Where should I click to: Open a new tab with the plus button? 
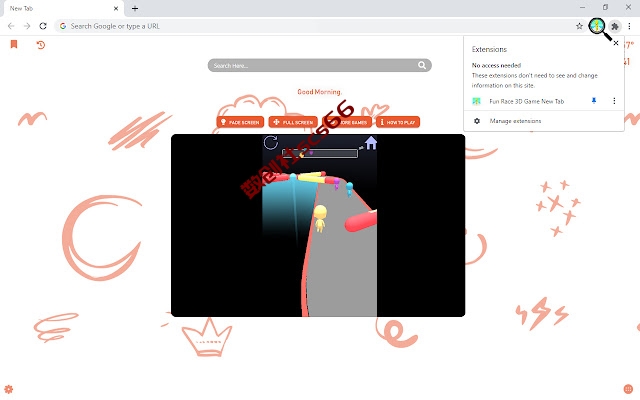pyautogui.click(x=135, y=8)
